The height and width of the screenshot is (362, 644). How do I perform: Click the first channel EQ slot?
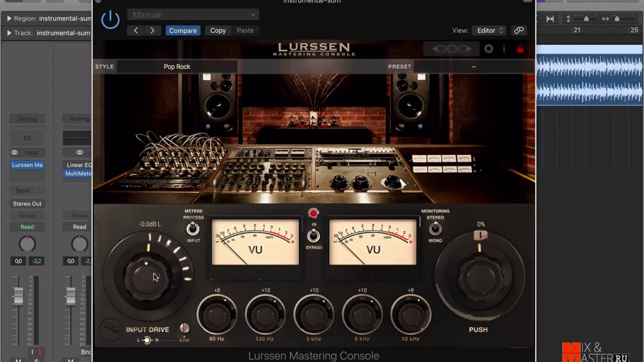27,138
